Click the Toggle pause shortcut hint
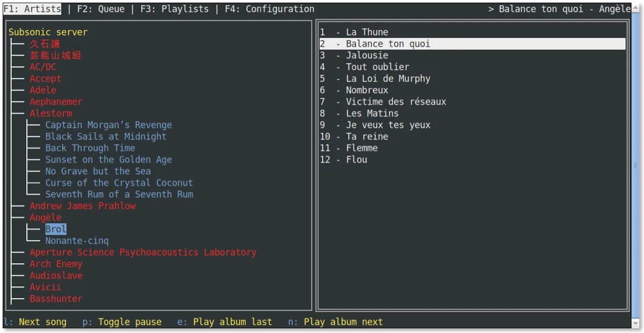Viewport: 644px width, 333px height. point(129,322)
